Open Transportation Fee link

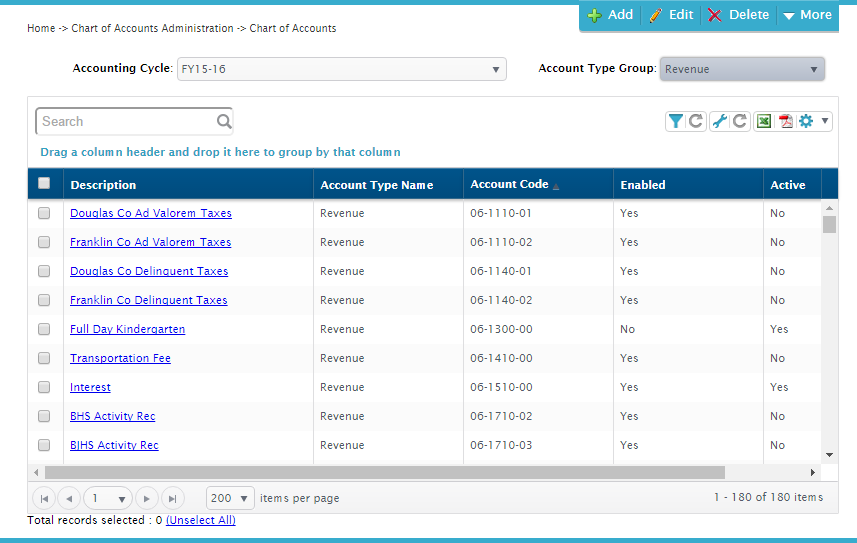(x=120, y=358)
